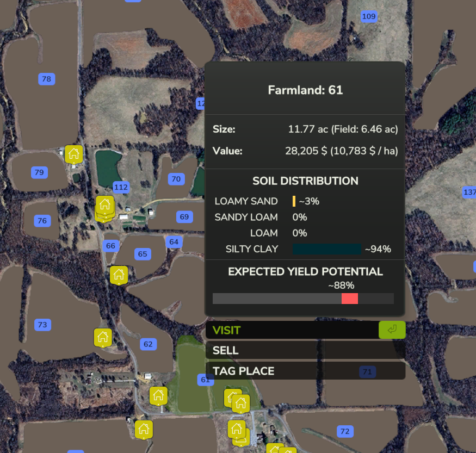
Task: Select farmland marker 78
Action: (46, 79)
